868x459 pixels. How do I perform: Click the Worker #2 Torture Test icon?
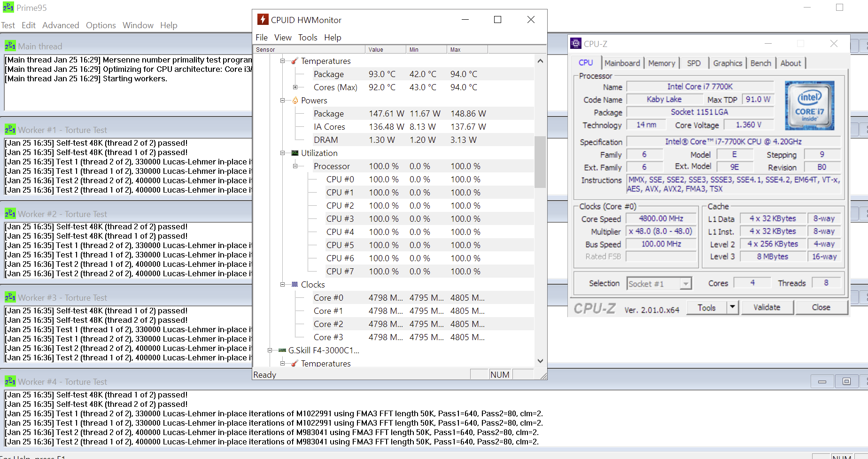tap(10, 214)
